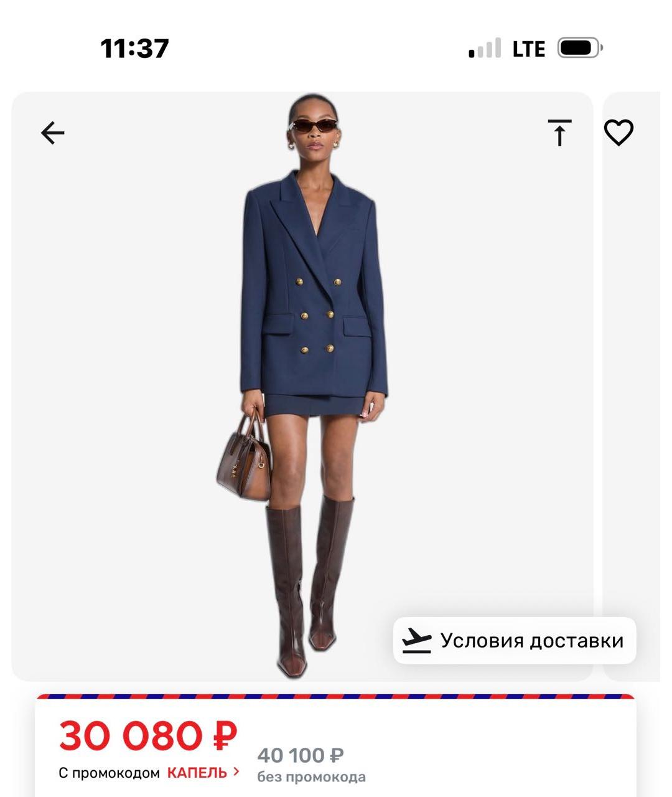Expand promo details via chevron after КАПЕЛЬ
Viewport: 672px width, 797px height.
click(x=236, y=772)
